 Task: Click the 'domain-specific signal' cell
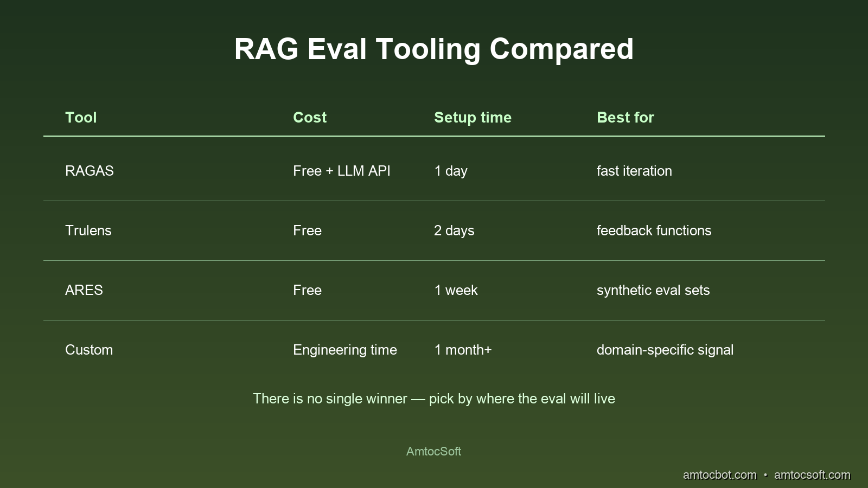click(x=665, y=350)
